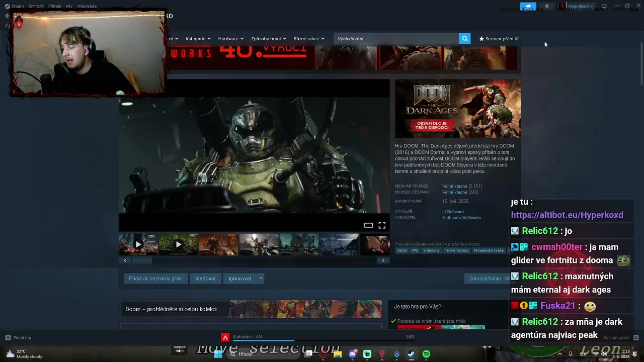Open the Doom collection banner
Screen dimensions: 644x362
[251, 309]
